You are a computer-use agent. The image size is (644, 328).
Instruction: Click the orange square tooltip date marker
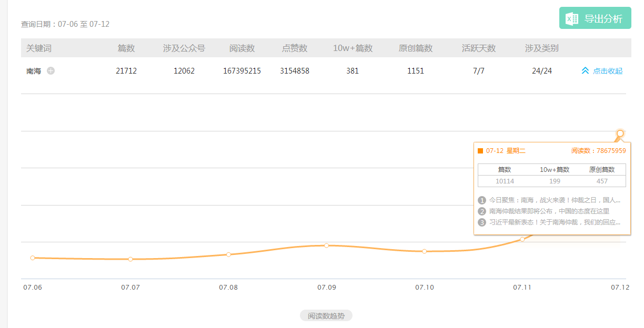tap(480, 151)
